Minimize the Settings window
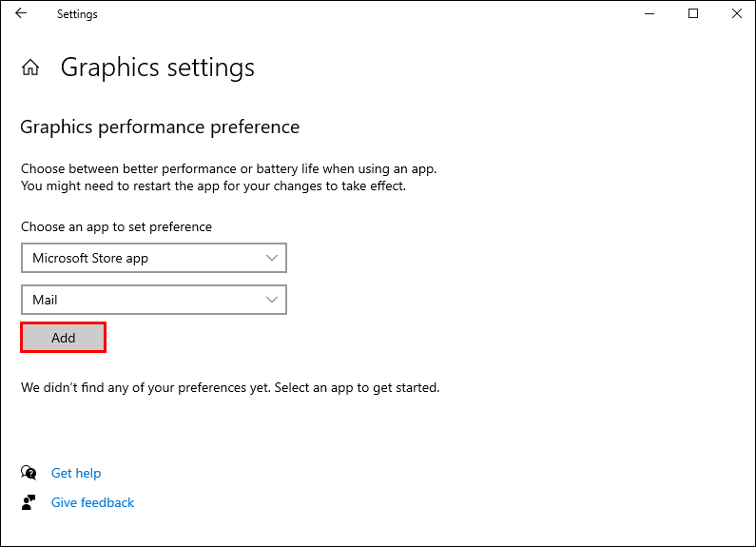756x547 pixels. (649, 14)
